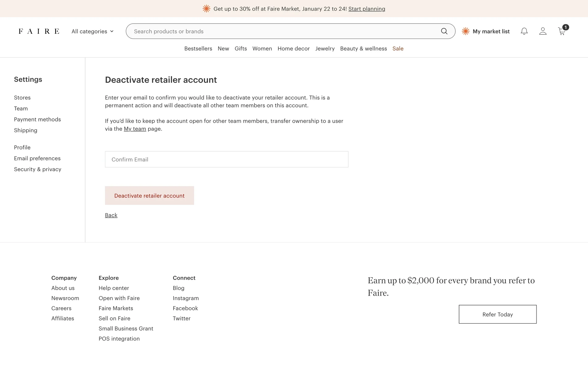Open the user account profile icon

click(543, 31)
